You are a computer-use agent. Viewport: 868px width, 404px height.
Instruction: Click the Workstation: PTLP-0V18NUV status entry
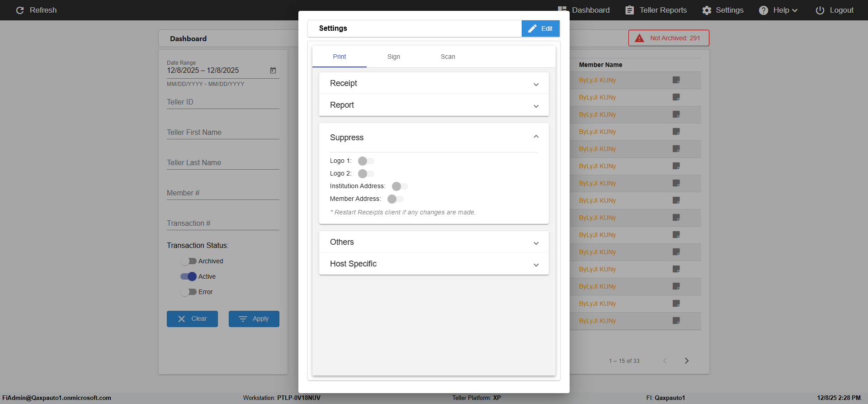tap(282, 398)
